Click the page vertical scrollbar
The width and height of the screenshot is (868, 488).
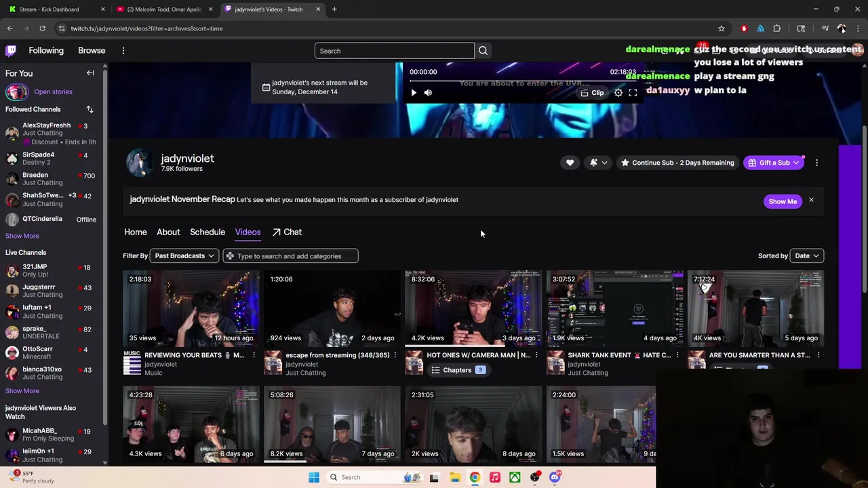tap(864, 210)
